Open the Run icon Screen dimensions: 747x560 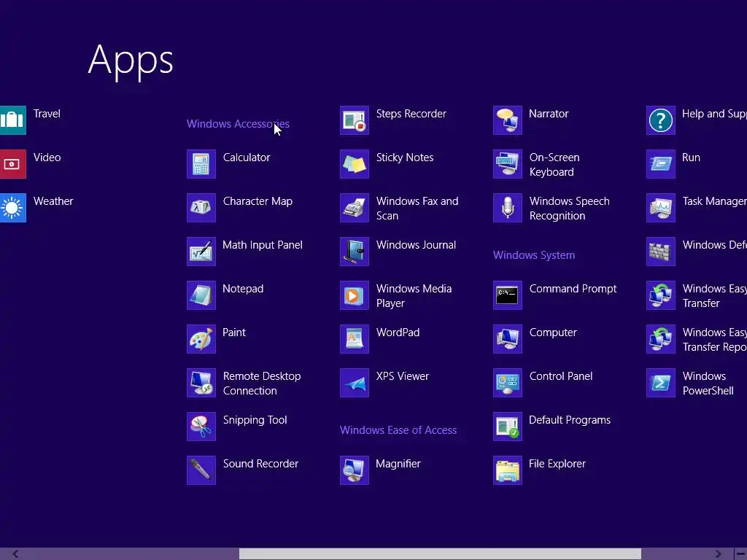coord(661,164)
